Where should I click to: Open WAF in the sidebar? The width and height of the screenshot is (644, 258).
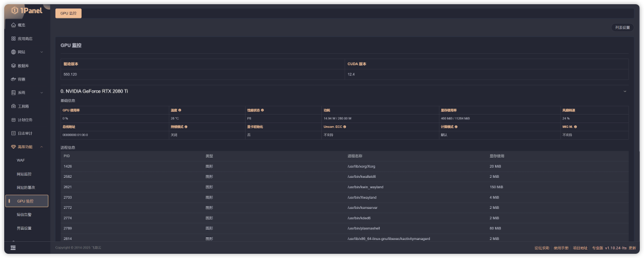pos(21,161)
